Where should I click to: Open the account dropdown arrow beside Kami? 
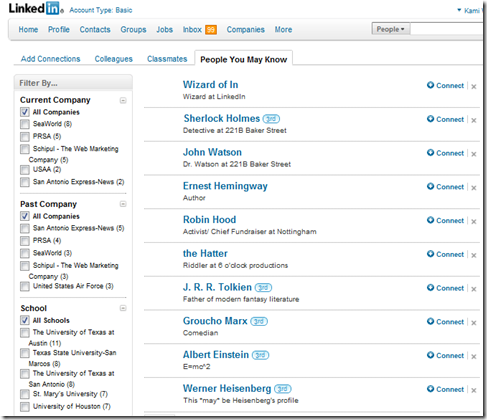click(459, 10)
